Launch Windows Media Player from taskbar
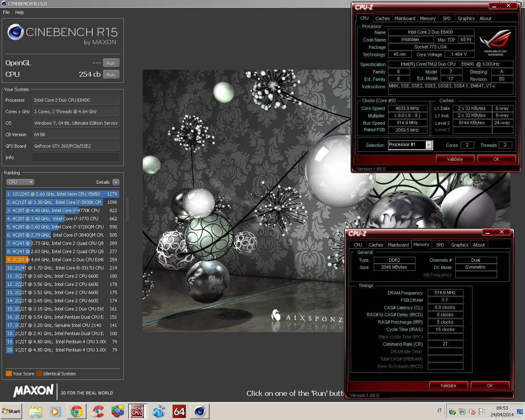Image resolution: width=525 pixels, height=420 pixels. [56, 411]
